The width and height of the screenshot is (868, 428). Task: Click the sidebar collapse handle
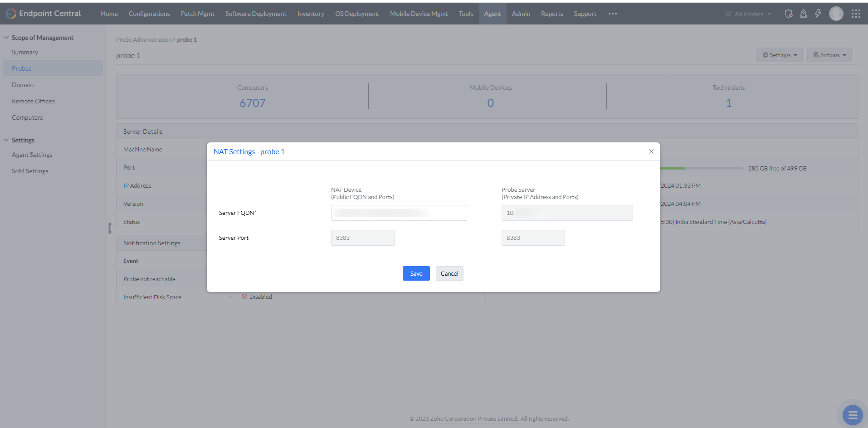(109, 228)
